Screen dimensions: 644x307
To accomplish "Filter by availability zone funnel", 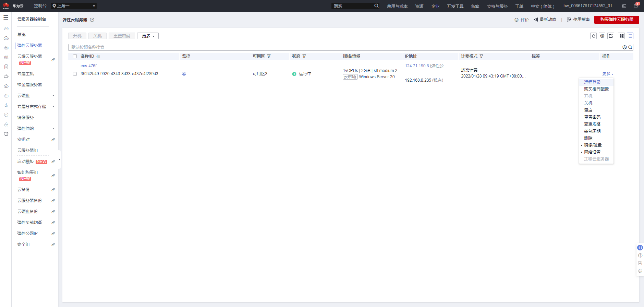I will click(x=269, y=56).
